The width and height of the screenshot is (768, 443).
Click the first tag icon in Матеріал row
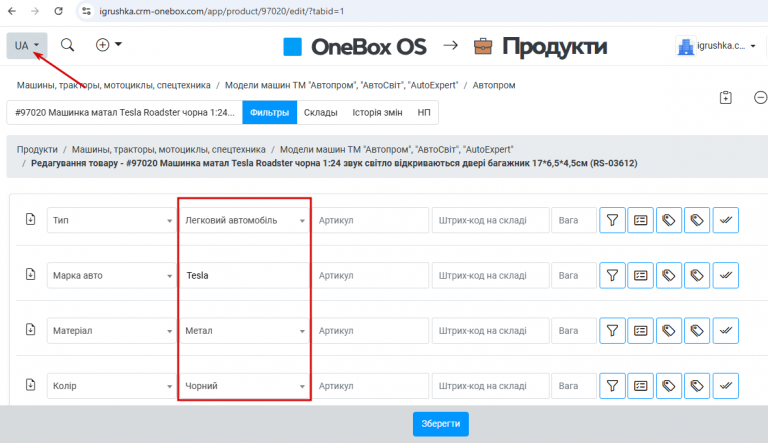(x=669, y=331)
